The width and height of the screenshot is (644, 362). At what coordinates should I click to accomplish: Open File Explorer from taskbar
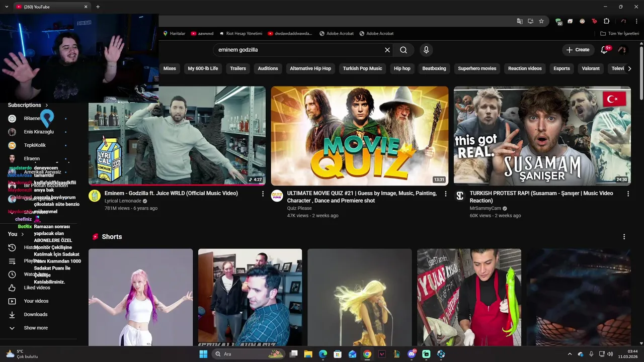(308, 354)
